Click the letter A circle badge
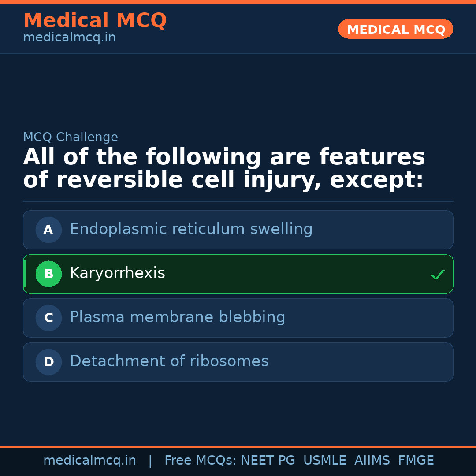This screenshot has height=476, width=476. pyautogui.click(x=48, y=230)
